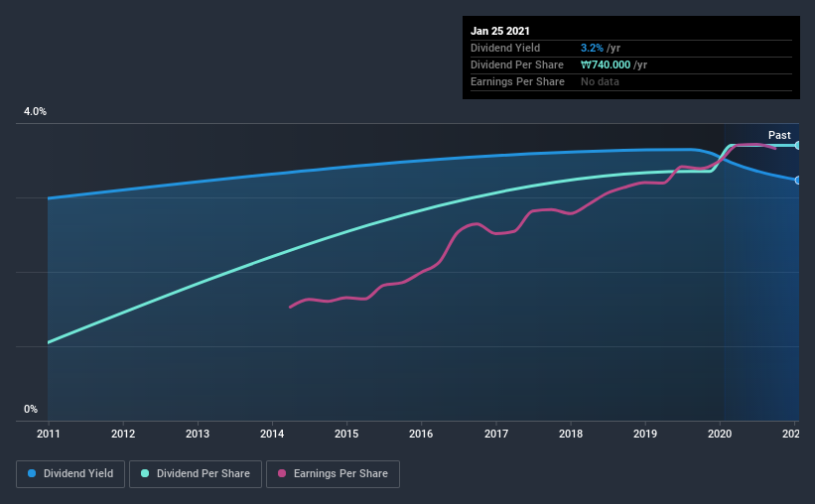The image size is (815, 504).
Task: Click the 2017 x-axis label
Action: pos(496,434)
